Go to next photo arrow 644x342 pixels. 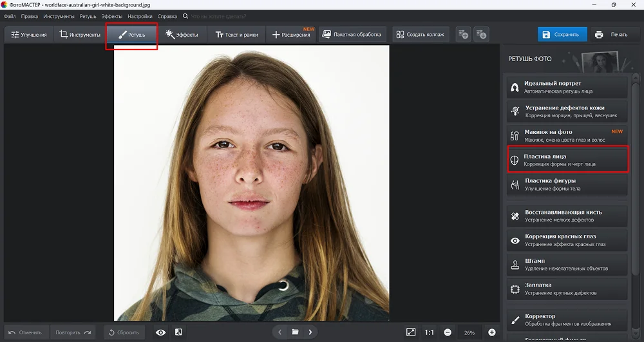(x=310, y=332)
